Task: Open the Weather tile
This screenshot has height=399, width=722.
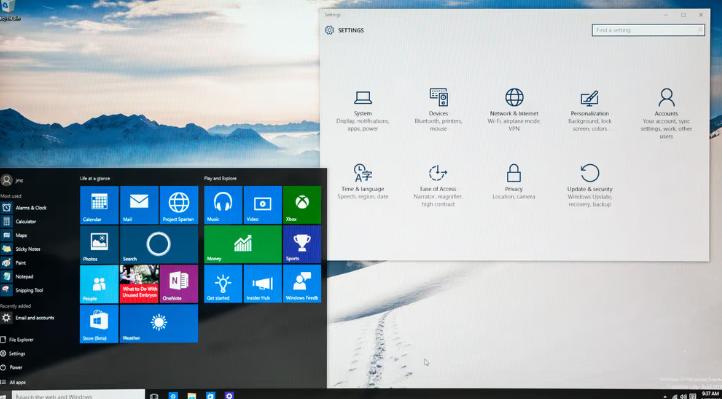Action: (159, 324)
